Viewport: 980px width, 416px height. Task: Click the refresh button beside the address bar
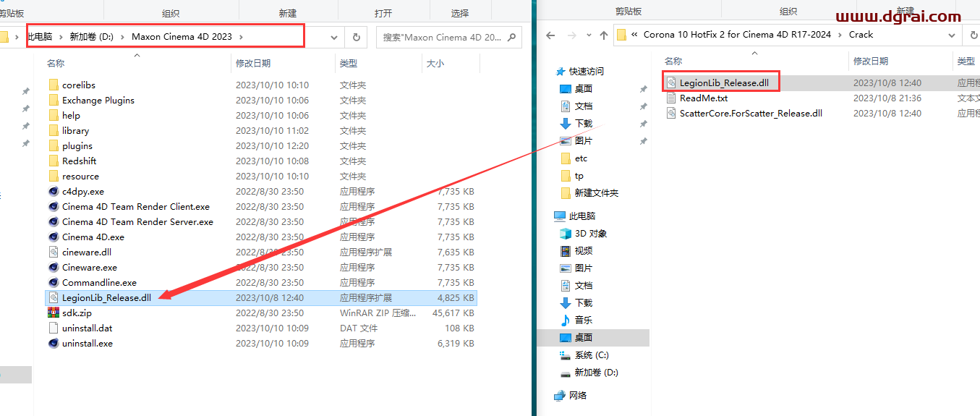click(x=356, y=37)
